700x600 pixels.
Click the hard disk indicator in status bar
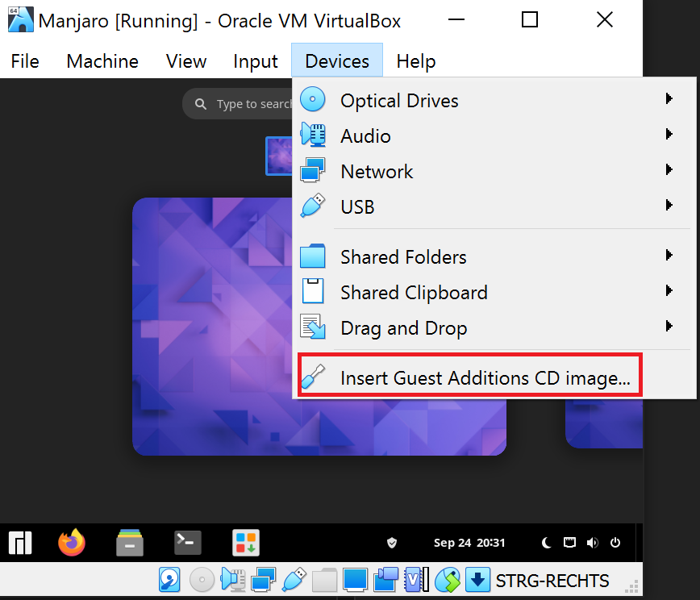pos(169,580)
